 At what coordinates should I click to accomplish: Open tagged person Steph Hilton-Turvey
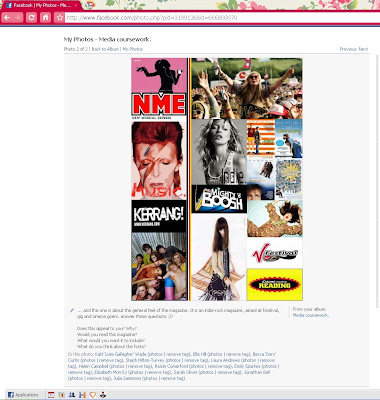[x=145, y=360]
